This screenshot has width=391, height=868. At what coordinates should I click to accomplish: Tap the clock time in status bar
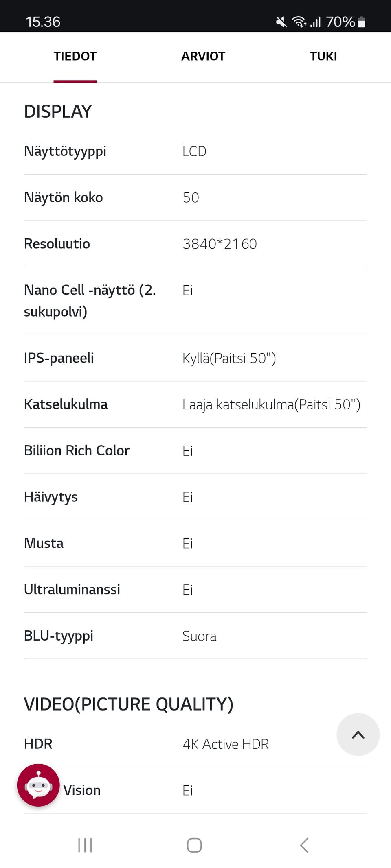[x=43, y=22]
